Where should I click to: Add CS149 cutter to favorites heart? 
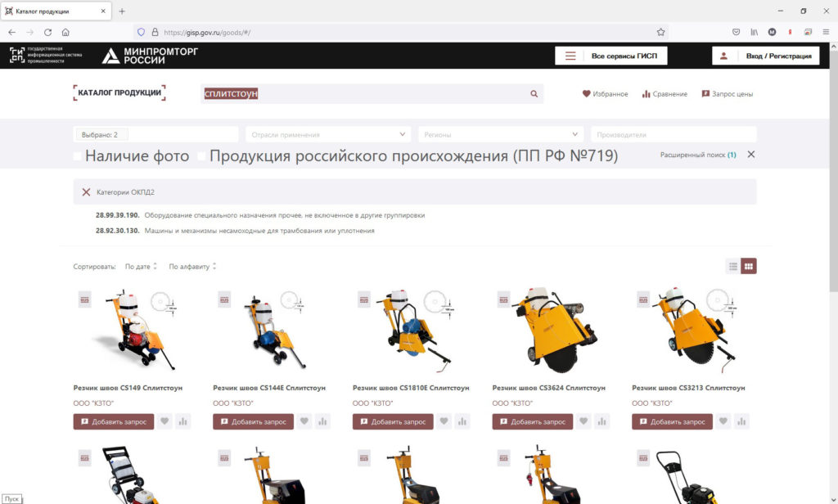click(164, 421)
